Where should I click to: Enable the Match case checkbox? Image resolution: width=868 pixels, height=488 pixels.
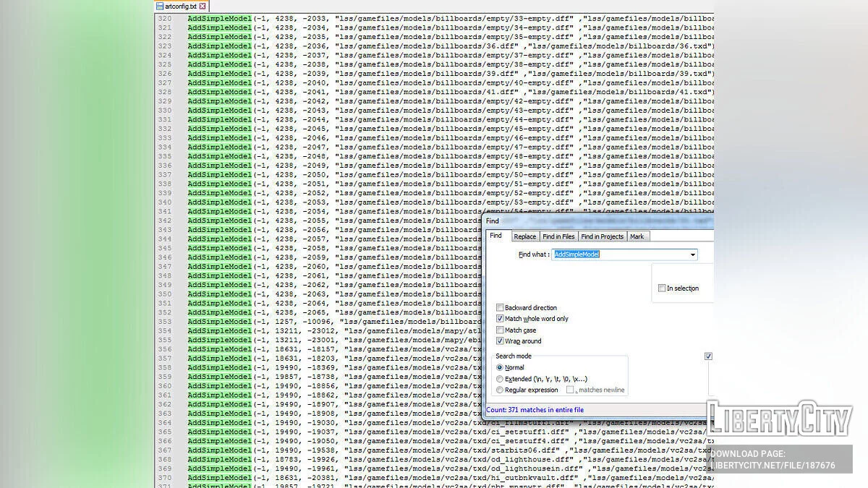click(x=500, y=330)
